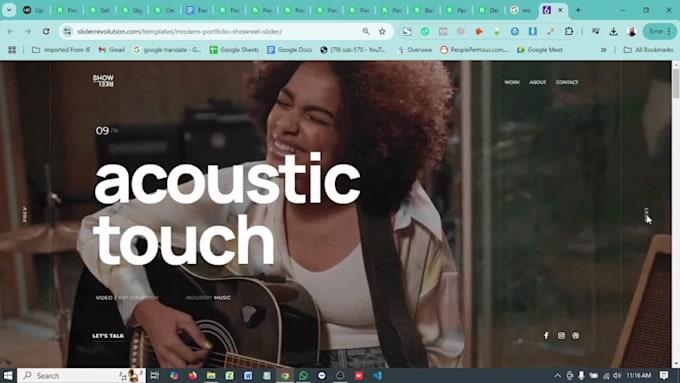This screenshot has height=383, width=680.
Task: Open the YouTube ssb-570 bookmark
Action: tap(353, 50)
